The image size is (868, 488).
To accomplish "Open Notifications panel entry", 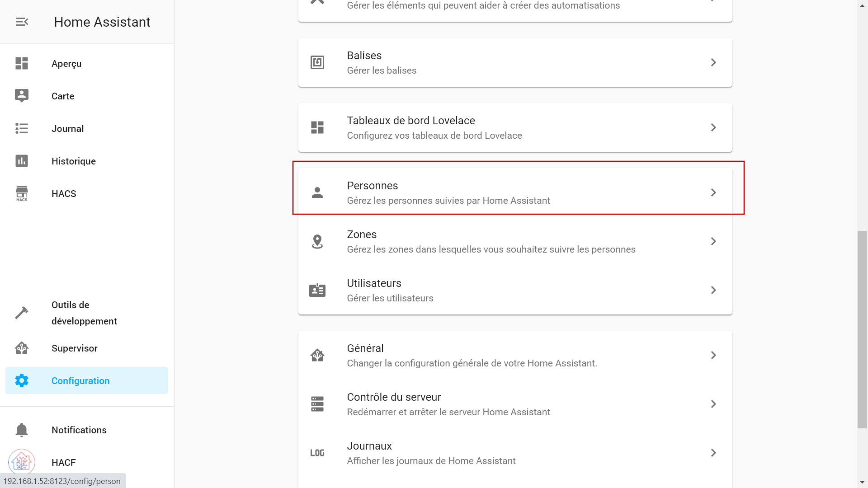I will tap(87, 430).
